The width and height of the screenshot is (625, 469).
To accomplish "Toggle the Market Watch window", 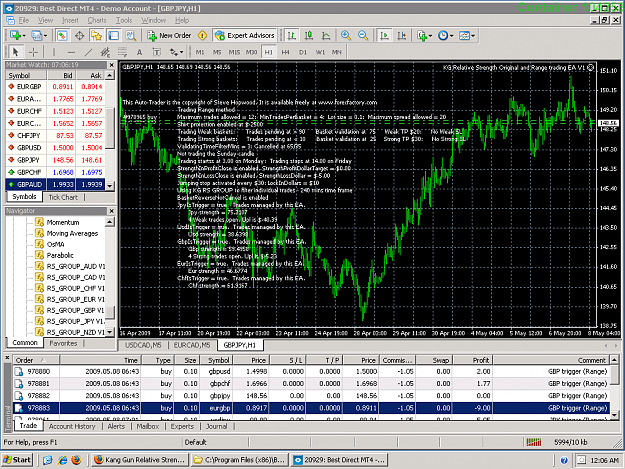I will 62,35.
